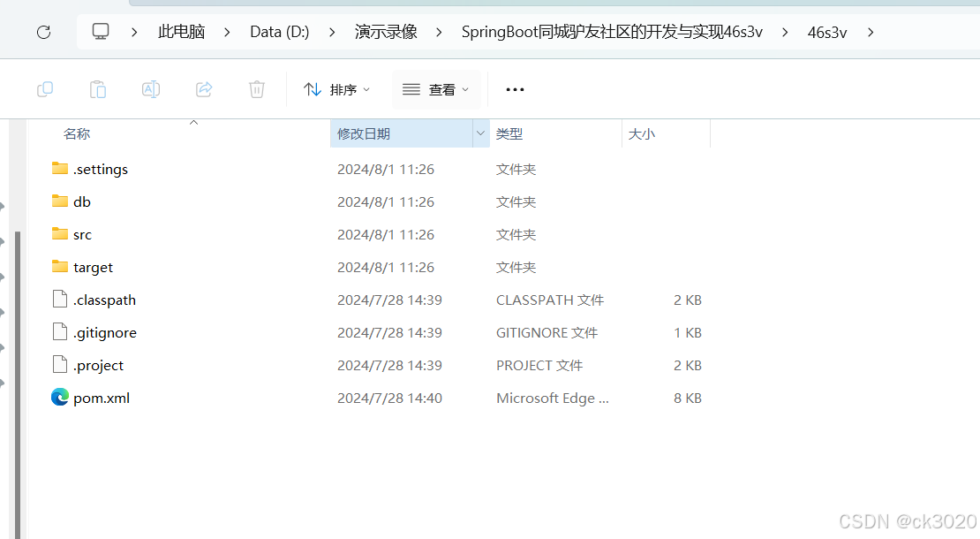The height and width of the screenshot is (539, 980).
Task: Select the .project file name
Action: [x=98, y=366]
